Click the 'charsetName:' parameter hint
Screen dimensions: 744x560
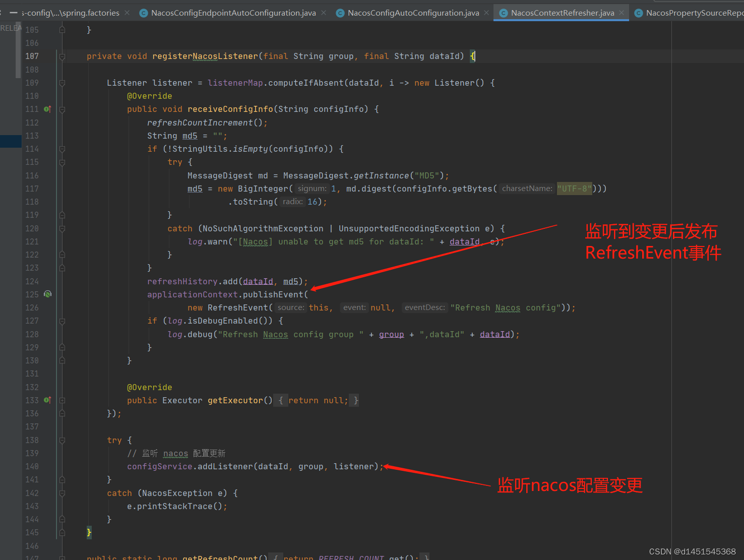(x=527, y=189)
